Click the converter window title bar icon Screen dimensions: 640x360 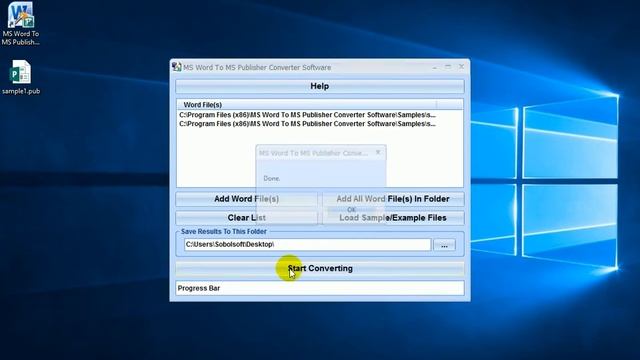[x=176, y=67]
